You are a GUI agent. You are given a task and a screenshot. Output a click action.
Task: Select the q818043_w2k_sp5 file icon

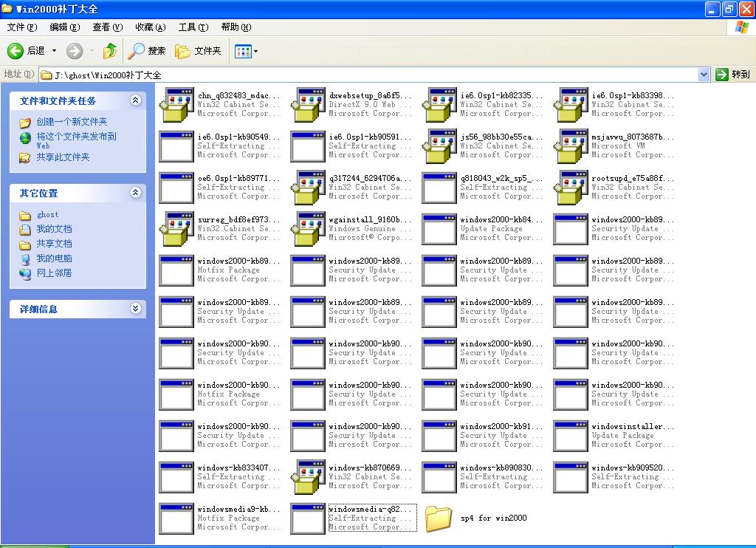tap(439, 187)
